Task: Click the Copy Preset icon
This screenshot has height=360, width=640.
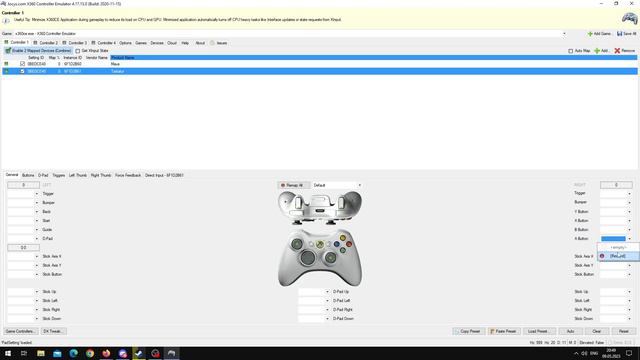Action: (457, 331)
